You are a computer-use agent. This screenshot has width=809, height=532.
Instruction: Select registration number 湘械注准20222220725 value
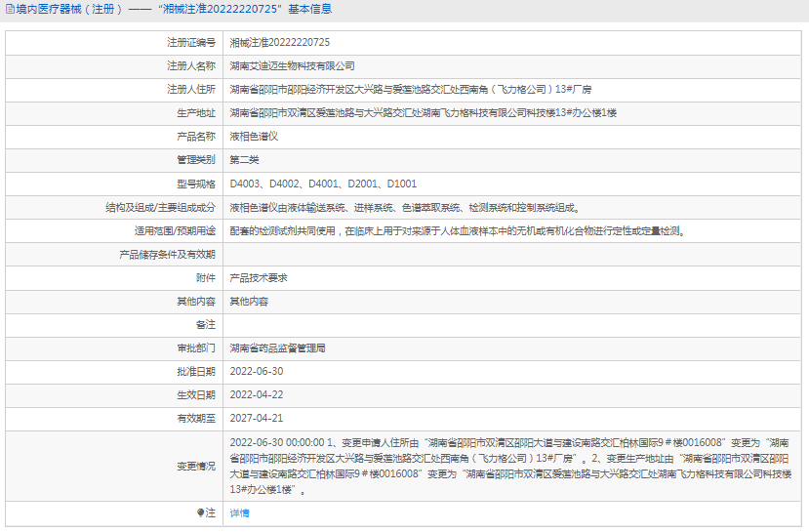[280, 42]
